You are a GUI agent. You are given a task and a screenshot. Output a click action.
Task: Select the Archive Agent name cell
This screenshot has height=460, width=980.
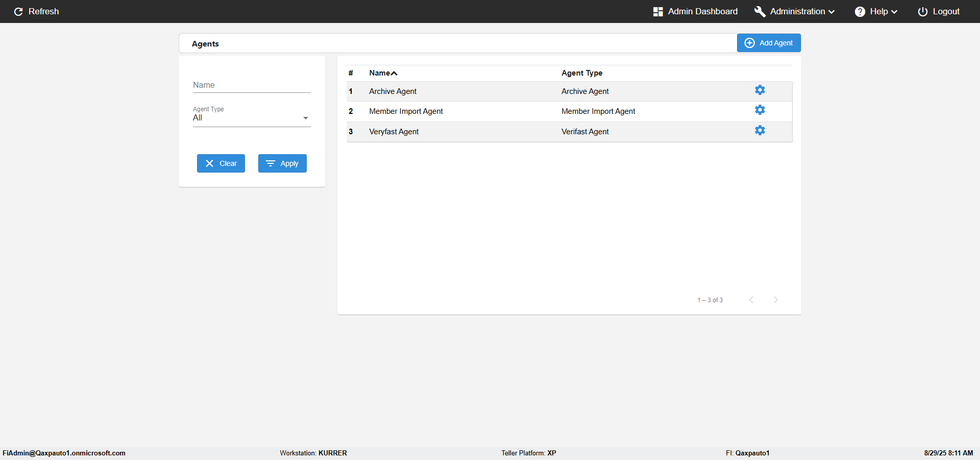pos(393,91)
